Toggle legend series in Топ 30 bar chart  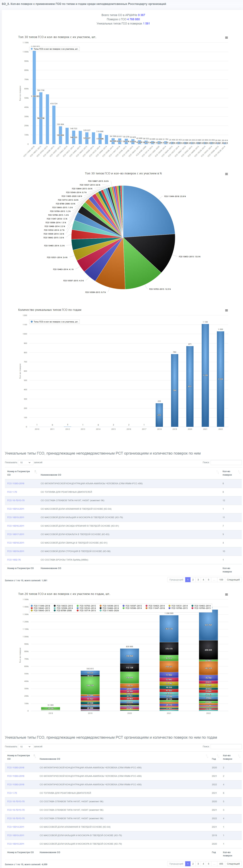[x=55, y=49]
